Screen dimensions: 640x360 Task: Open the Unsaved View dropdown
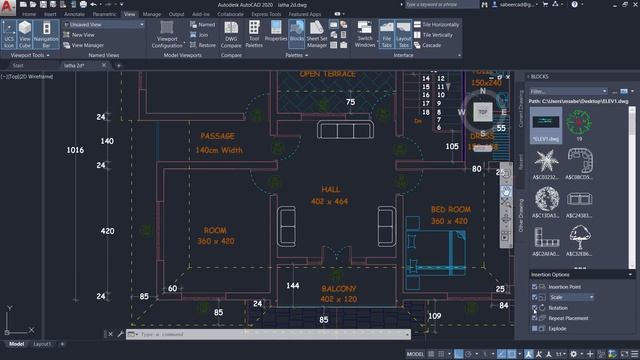point(104,24)
